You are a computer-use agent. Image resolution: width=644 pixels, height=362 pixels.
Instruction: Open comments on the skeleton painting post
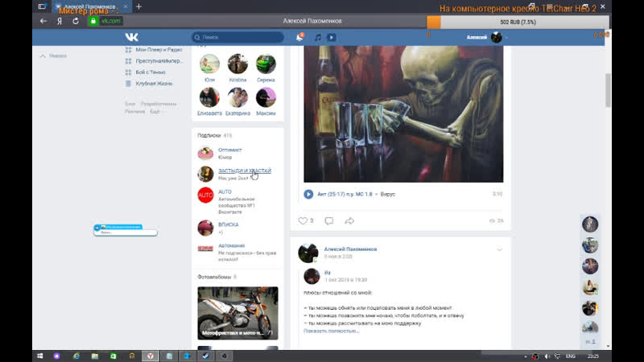click(329, 220)
